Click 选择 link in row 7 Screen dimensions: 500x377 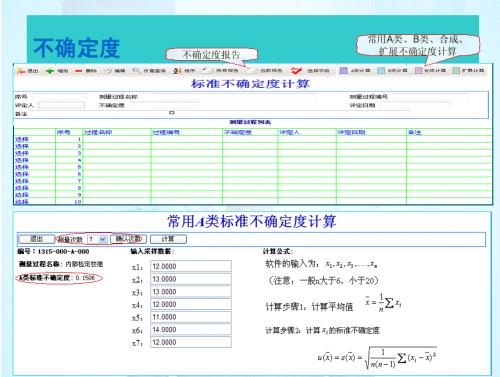(x=22, y=181)
